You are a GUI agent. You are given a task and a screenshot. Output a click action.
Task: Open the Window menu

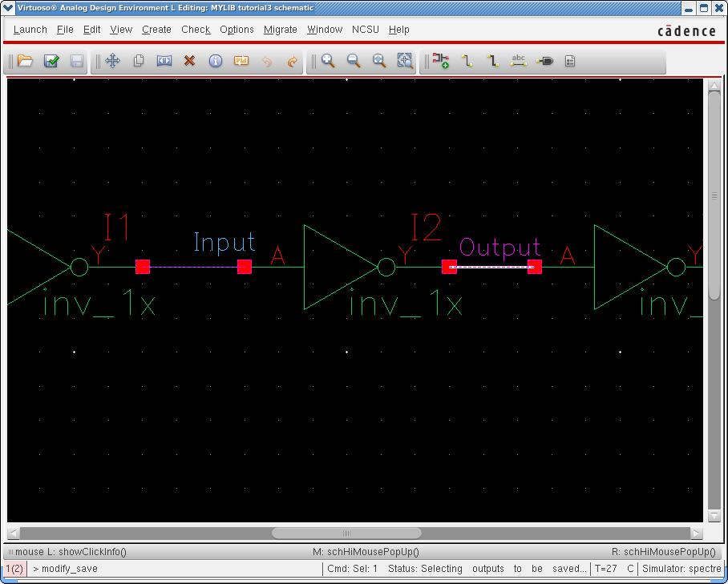[325, 30]
